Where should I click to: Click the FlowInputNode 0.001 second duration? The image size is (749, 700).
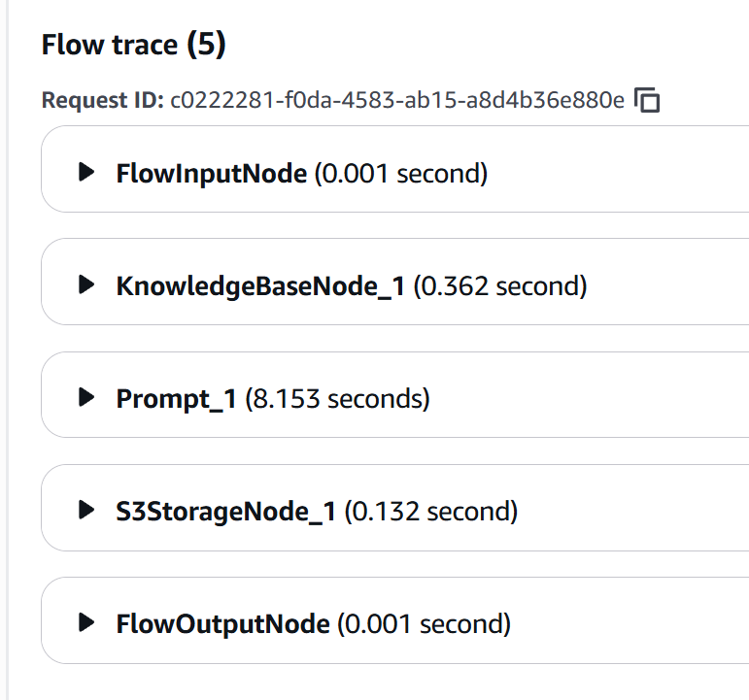point(401,174)
